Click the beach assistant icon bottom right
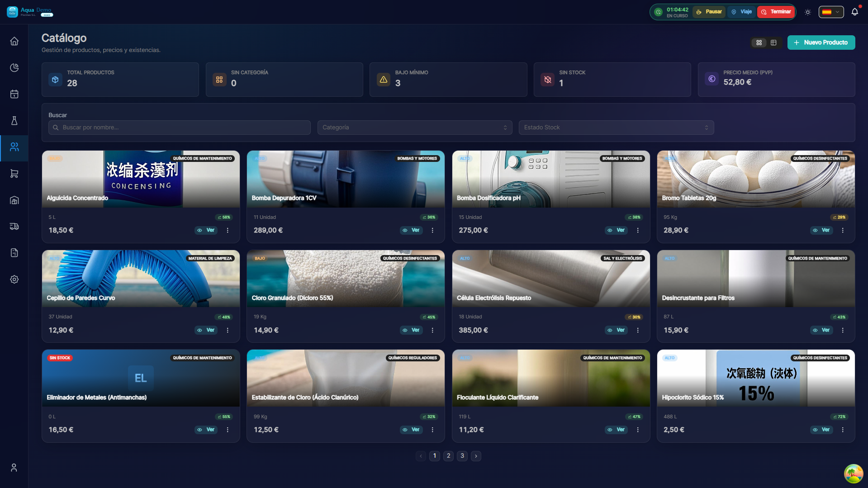 [x=853, y=474]
